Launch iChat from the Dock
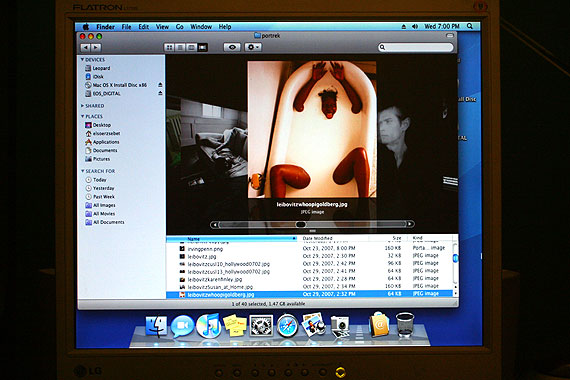 point(182,326)
